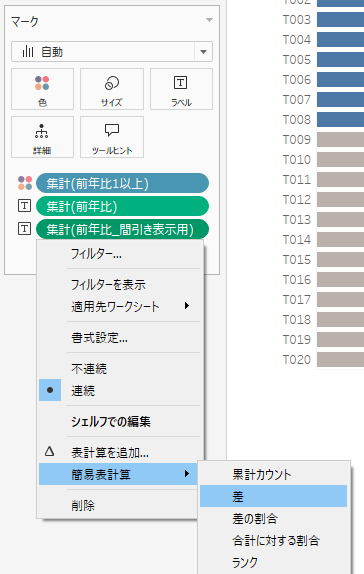The image size is (364, 574).
Task: Click the T016 row label
Action: click(297, 280)
